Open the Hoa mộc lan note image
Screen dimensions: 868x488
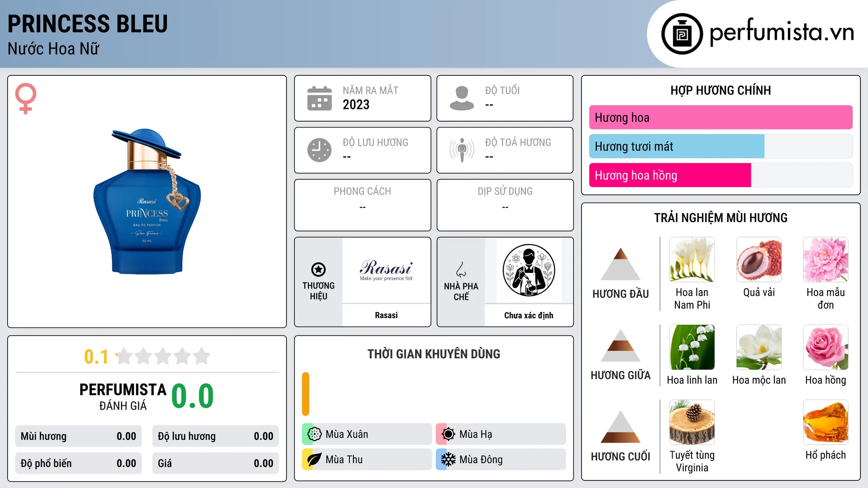(759, 347)
